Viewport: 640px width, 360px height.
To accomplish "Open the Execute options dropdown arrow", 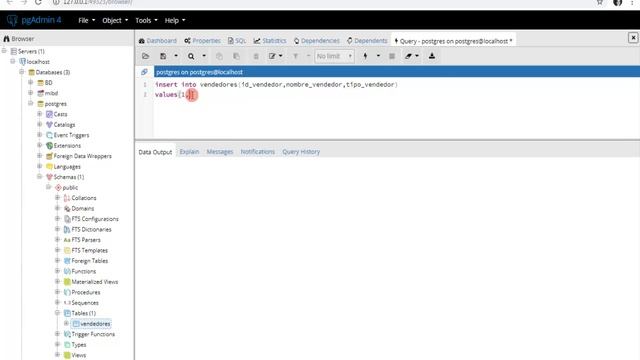I will click(378, 56).
